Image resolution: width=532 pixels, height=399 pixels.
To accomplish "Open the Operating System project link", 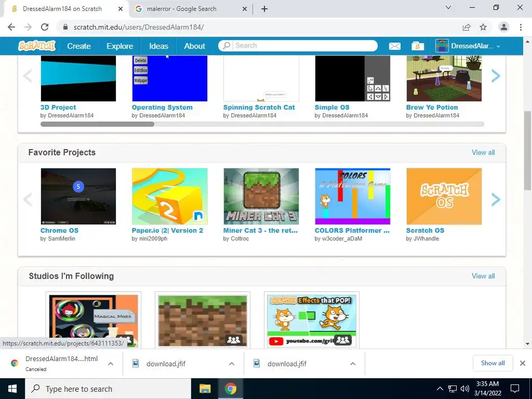I will click(162, 107).
